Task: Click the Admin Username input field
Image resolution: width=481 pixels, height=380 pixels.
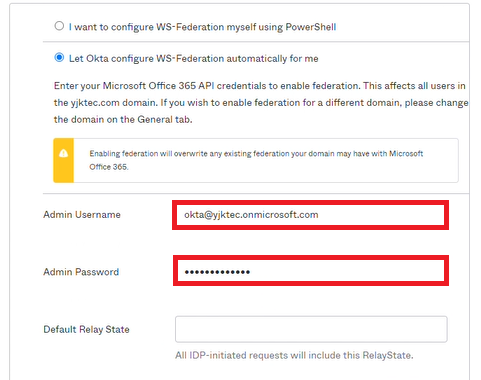Action: (310, 215)
